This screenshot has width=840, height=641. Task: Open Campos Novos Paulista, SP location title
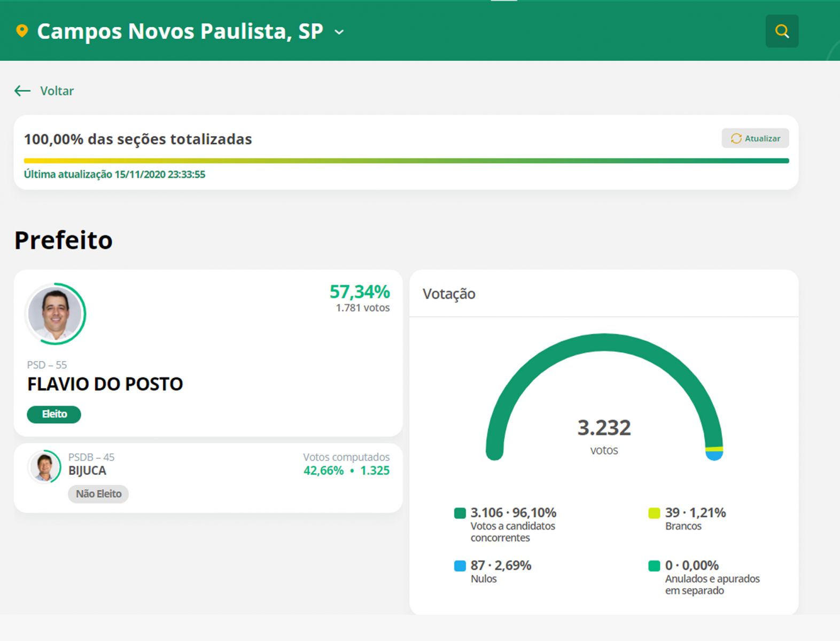tap(180, 32)
